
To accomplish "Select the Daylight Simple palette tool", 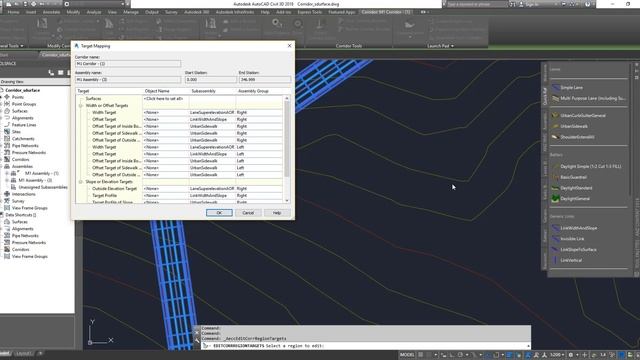I will 587,167.
